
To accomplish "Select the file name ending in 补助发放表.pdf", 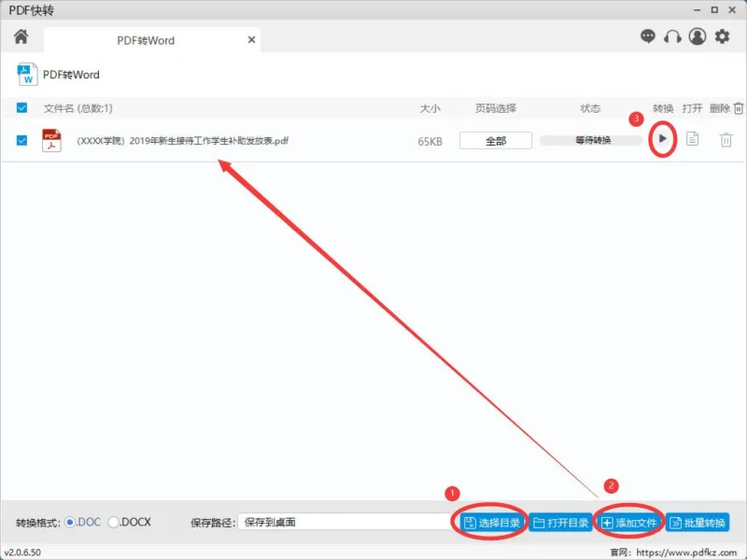I will point(182,141).
